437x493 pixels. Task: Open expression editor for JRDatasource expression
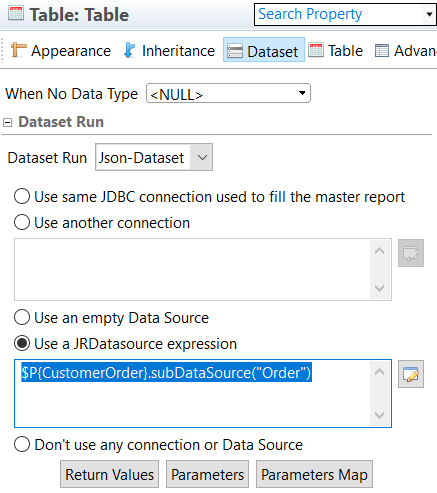[411, 374]
